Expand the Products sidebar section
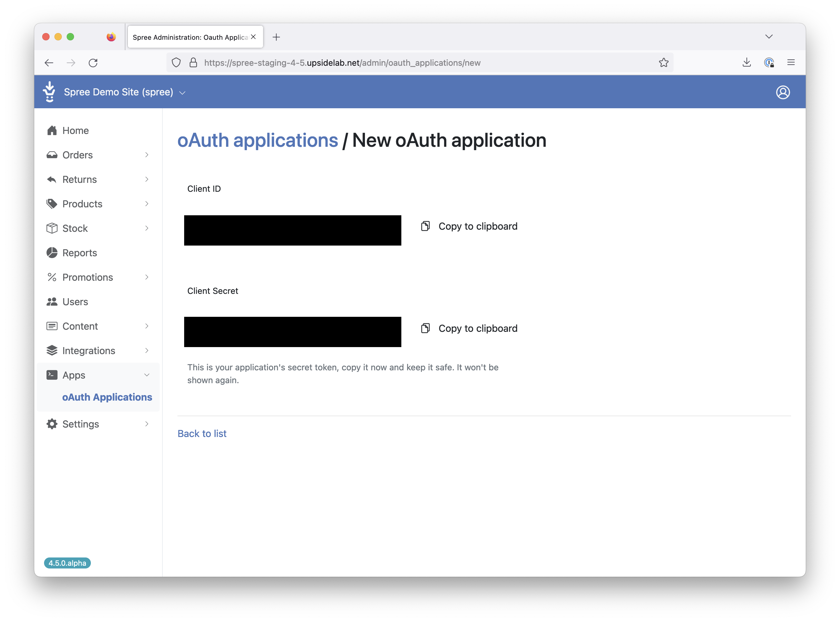The height and width of the screenshot is (622, 840). [x=83, y=204]
